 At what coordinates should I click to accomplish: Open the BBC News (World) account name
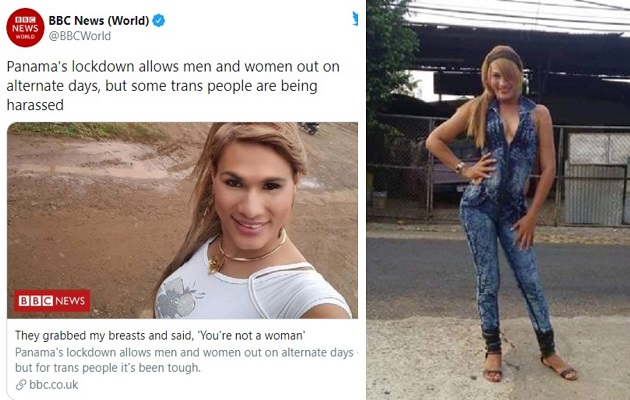coord(99,20)
